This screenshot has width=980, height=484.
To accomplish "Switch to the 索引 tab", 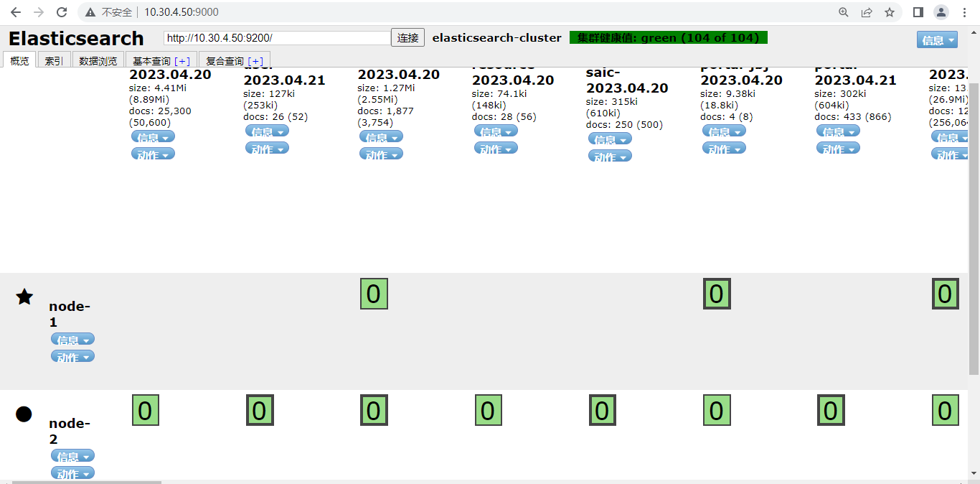I will point(54,61).
